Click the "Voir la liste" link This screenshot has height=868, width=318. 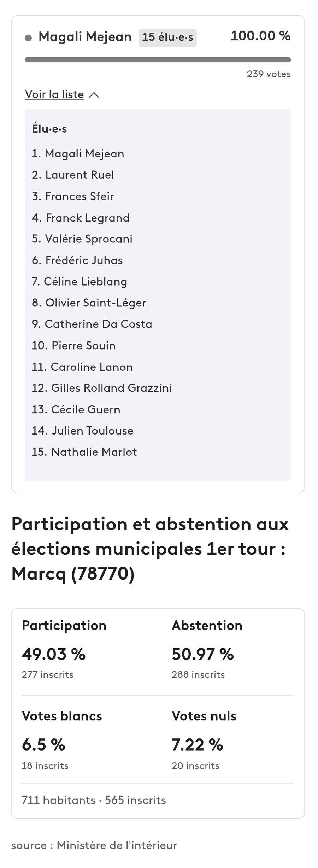coord(54,94)
